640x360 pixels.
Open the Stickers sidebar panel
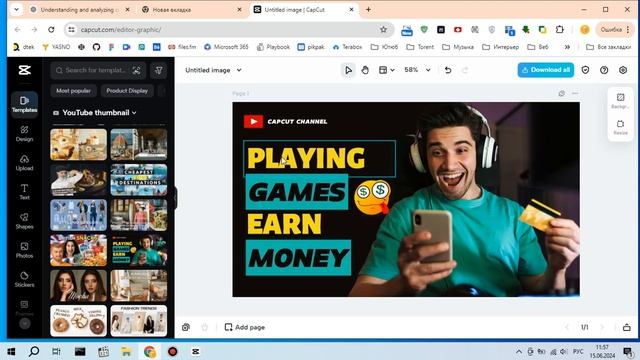pyautogui.click(x=24, y=279)
